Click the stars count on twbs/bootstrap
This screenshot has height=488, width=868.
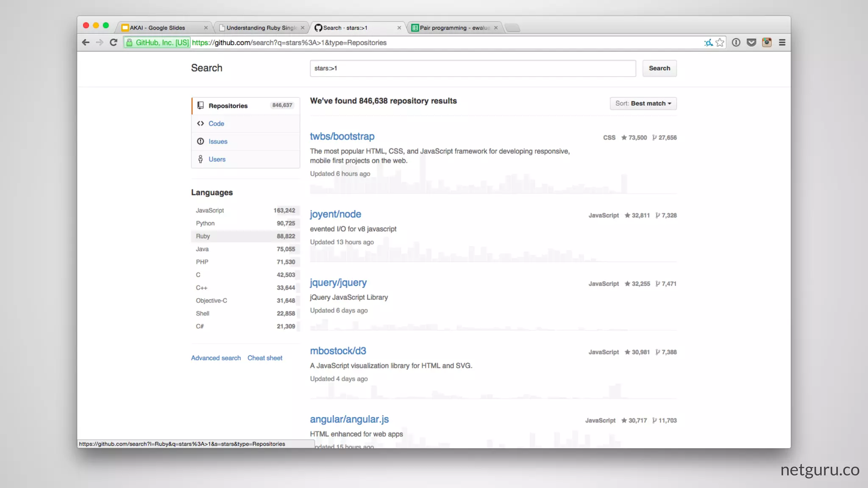click(x=634, y=138)
